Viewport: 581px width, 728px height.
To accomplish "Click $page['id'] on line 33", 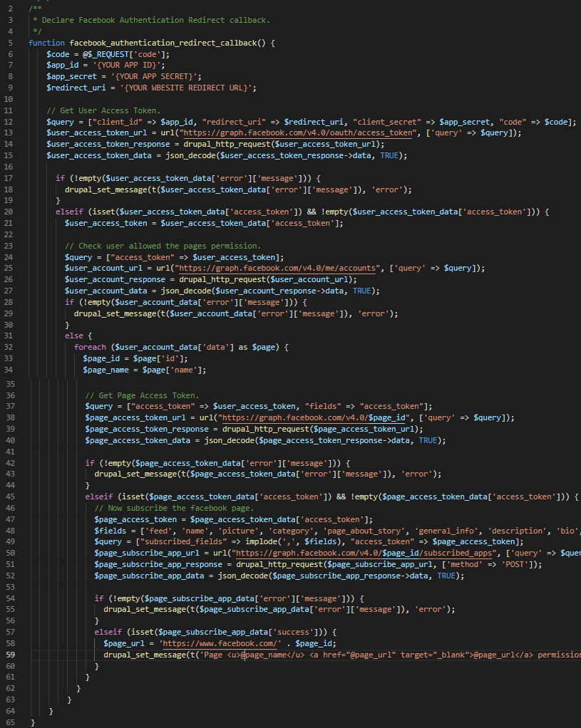I will click(158, 358).
